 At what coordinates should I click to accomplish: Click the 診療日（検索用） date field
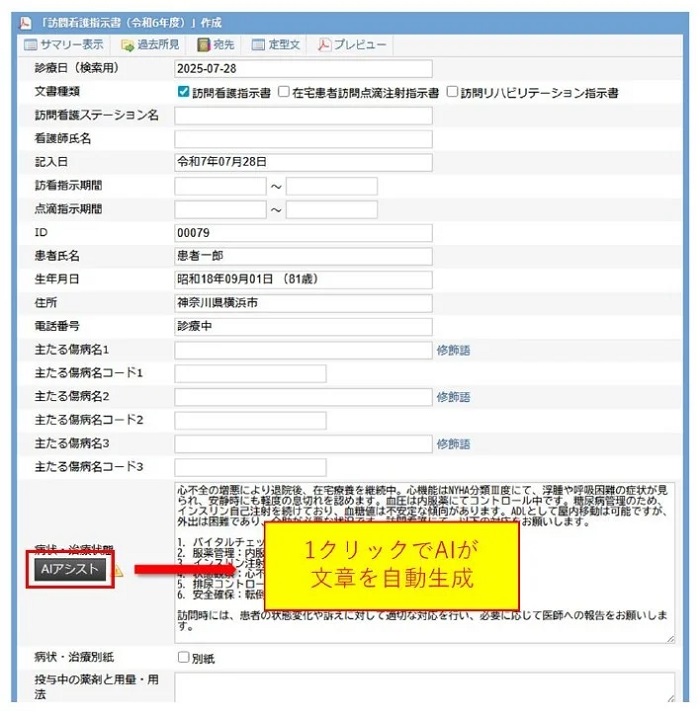pyautogui.click(x=303, y=69)
